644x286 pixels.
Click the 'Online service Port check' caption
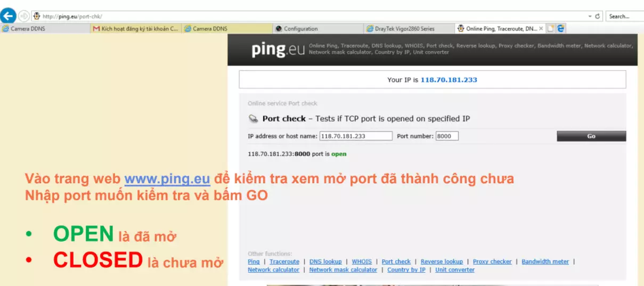282,103
